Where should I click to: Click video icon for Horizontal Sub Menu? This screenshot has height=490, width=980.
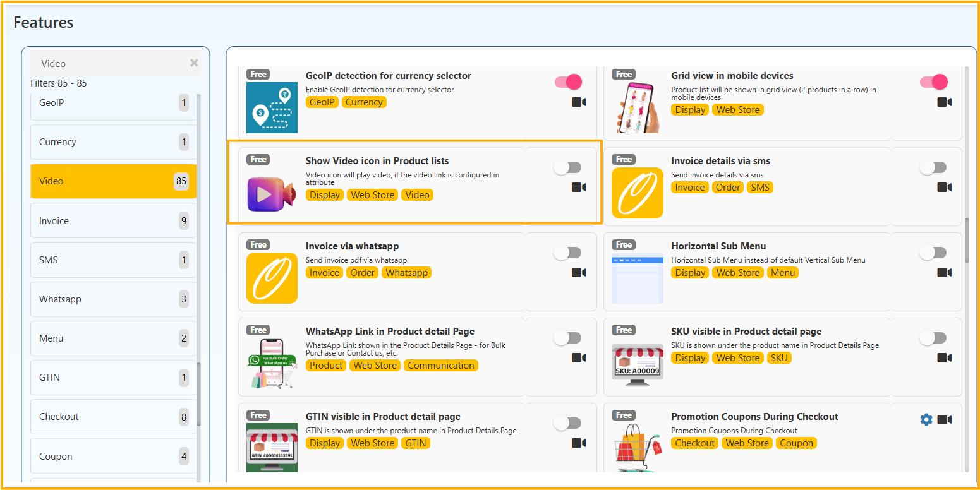pyautogui.click(x=944, y=273)
